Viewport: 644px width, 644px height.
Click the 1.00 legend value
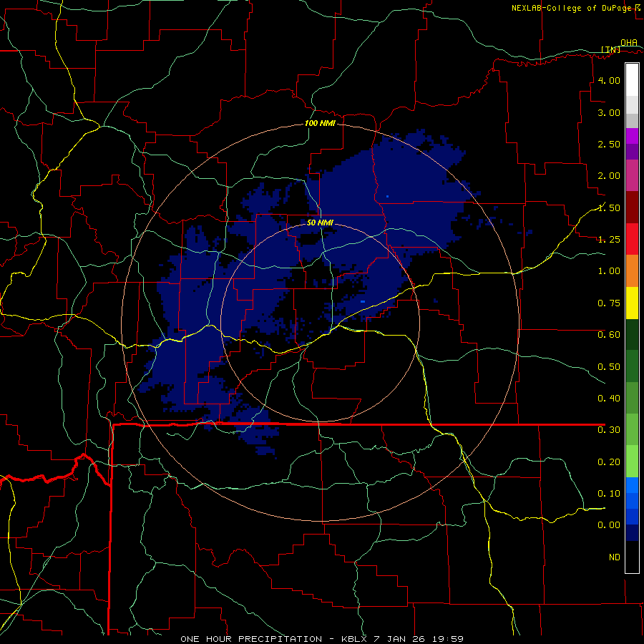609,271
